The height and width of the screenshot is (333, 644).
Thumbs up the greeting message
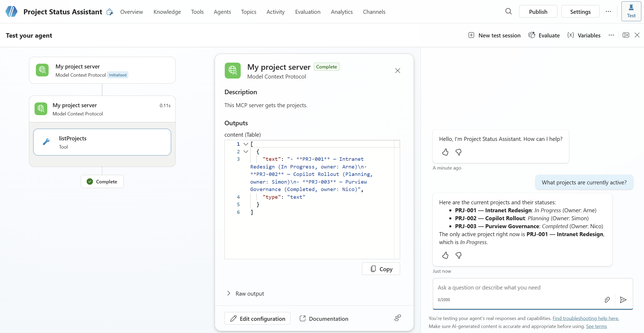point(445,152)
